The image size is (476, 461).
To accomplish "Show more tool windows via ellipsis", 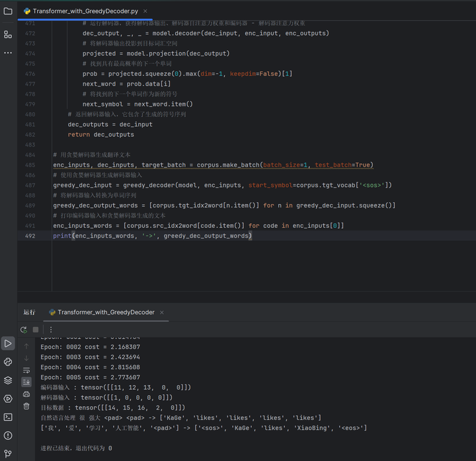I will click(x=8, y=53).
